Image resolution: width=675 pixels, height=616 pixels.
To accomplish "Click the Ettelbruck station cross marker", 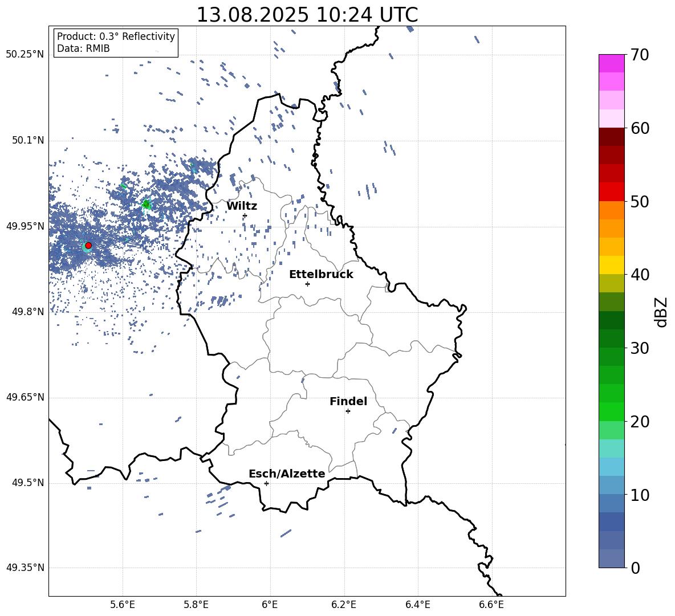I will click(307, 284).
